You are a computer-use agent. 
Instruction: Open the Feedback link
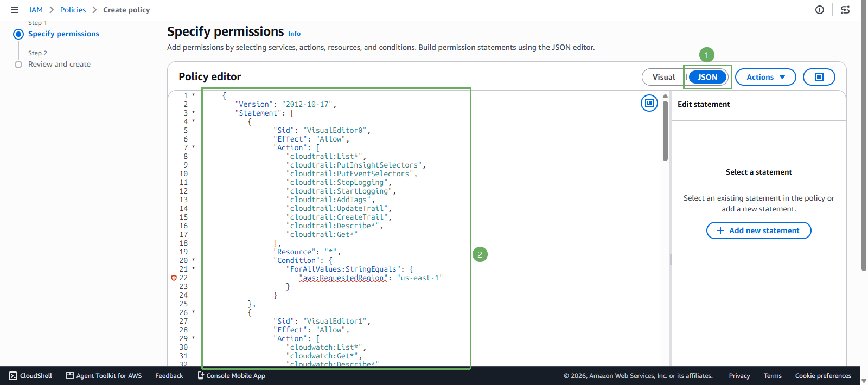click(169, 376)
